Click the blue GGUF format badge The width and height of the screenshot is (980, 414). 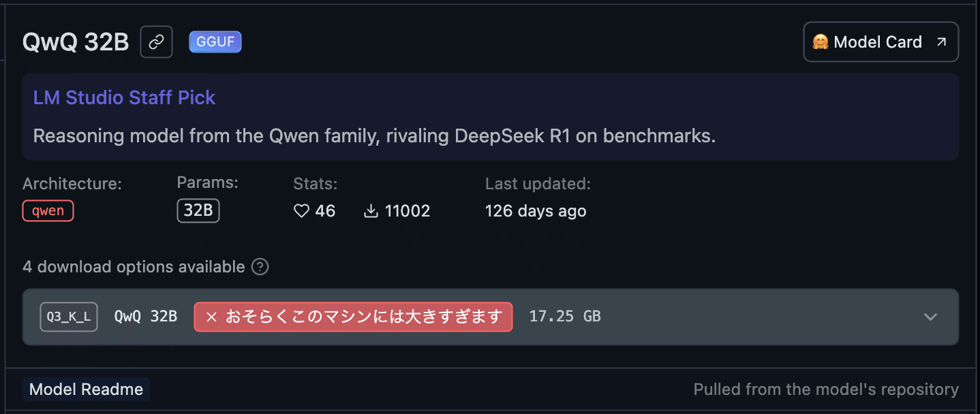(215, 42)
